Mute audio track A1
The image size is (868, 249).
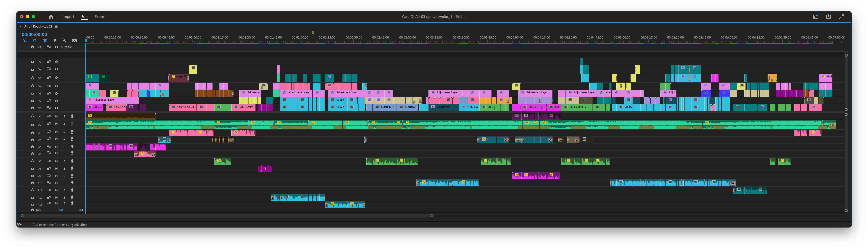[x=56, y=116]
